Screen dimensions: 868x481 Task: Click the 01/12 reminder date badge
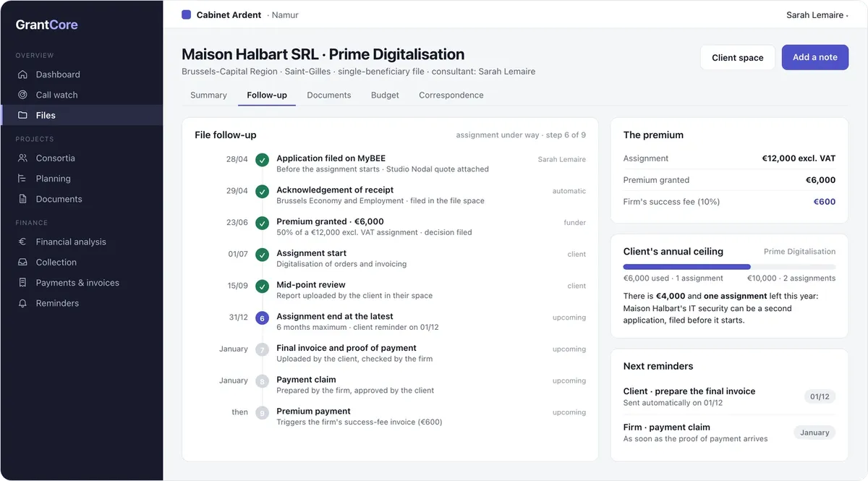(820, 396)
